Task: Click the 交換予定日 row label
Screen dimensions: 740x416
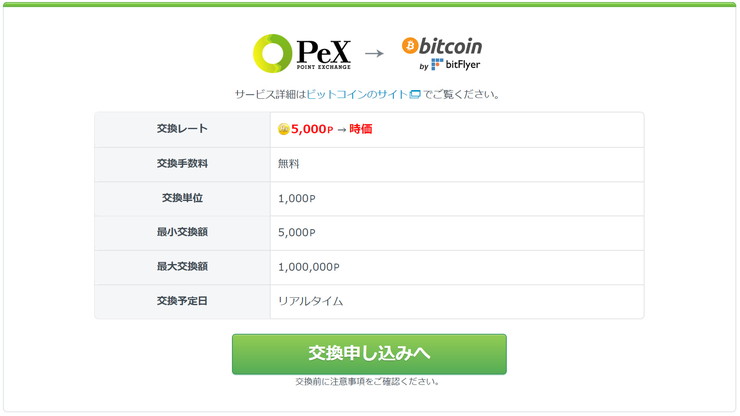Action: (x=182, y=301)
